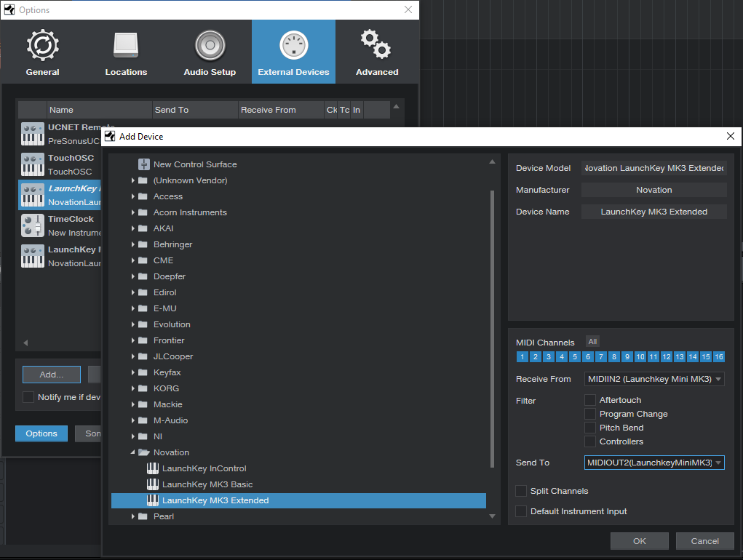Click the Access folder icon
The width and height of the screenshot is (743, 560).
point(143,196)
